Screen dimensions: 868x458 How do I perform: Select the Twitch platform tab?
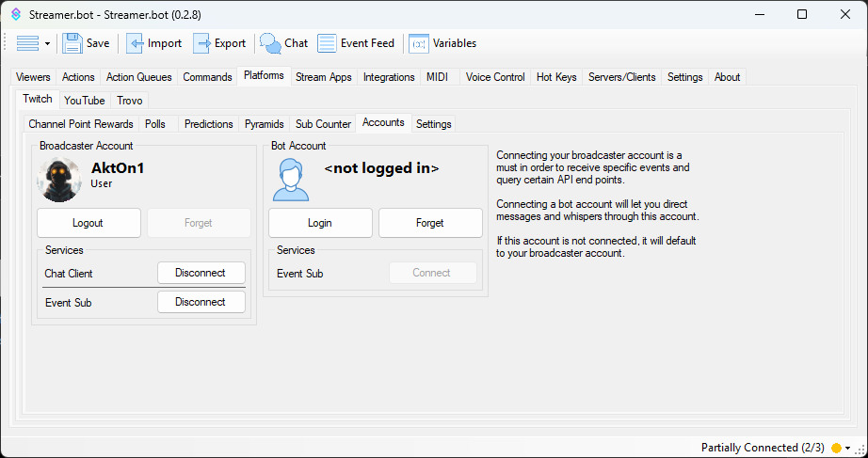tap(38, 99)
